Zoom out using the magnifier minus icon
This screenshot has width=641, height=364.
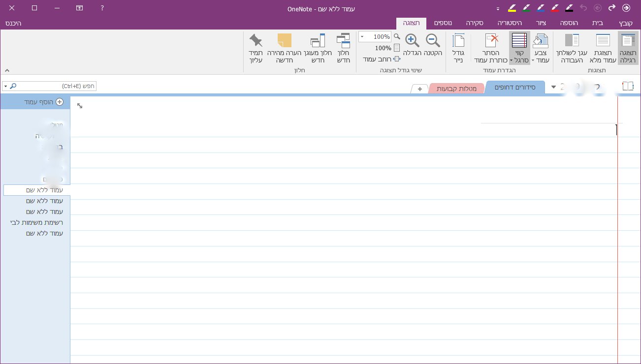point(432,40)
